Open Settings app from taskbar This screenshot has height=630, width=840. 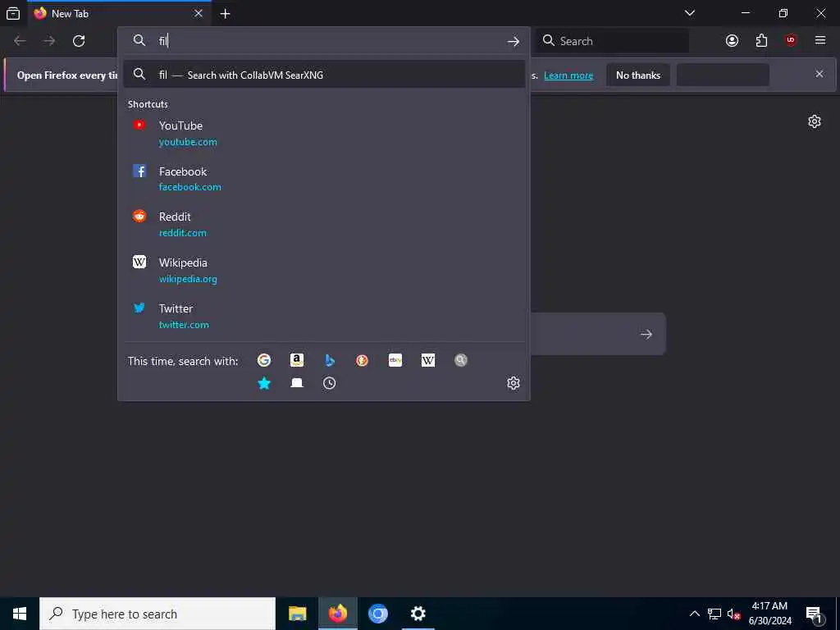[418, 614]
